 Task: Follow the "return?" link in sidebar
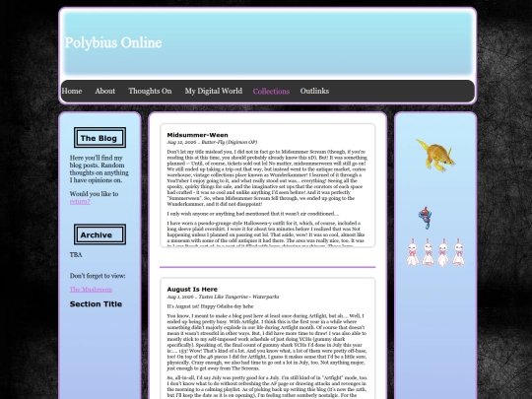[80, 202]
